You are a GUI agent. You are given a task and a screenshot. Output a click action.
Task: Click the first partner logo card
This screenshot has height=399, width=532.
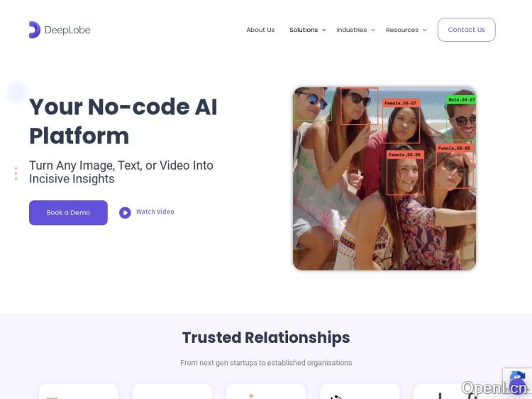coord(79,391)
